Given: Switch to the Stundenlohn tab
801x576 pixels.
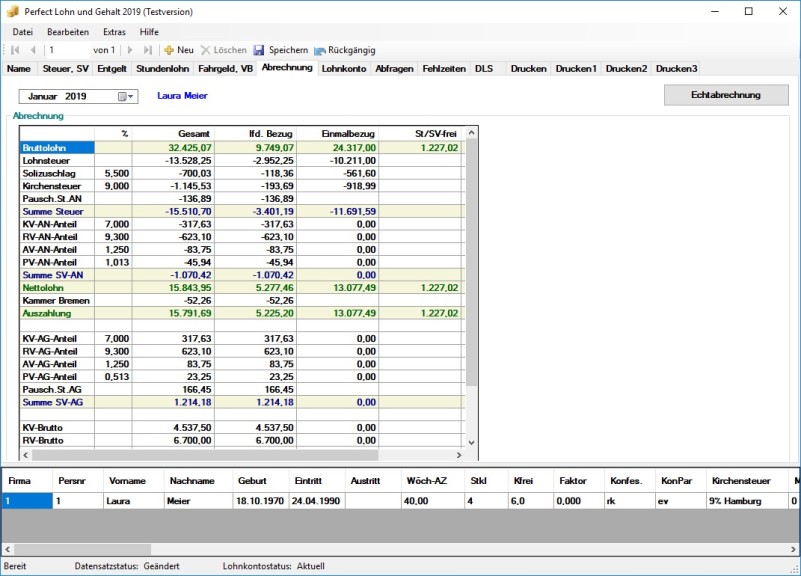Looking at the screenshot, I should 162,68.
